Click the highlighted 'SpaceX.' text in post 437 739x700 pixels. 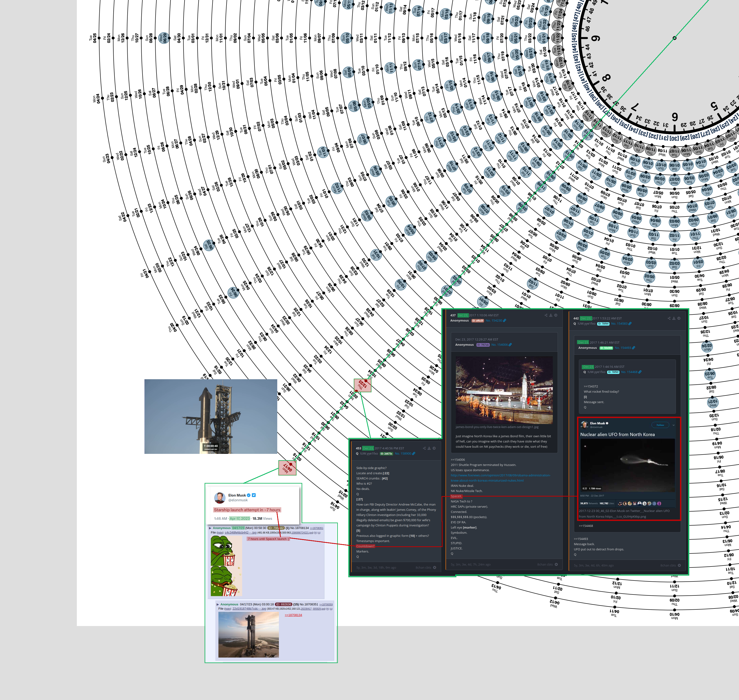coord(456,496)
